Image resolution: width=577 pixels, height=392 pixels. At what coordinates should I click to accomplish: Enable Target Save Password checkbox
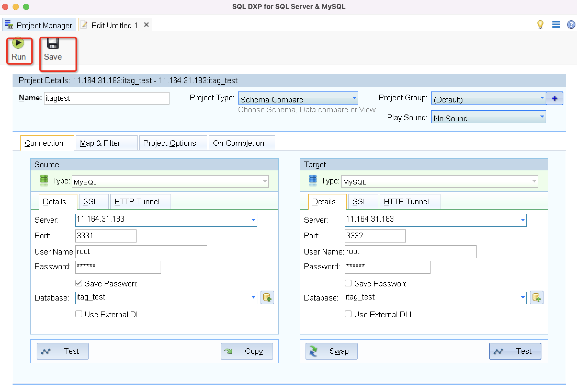(x=348, y=283)
